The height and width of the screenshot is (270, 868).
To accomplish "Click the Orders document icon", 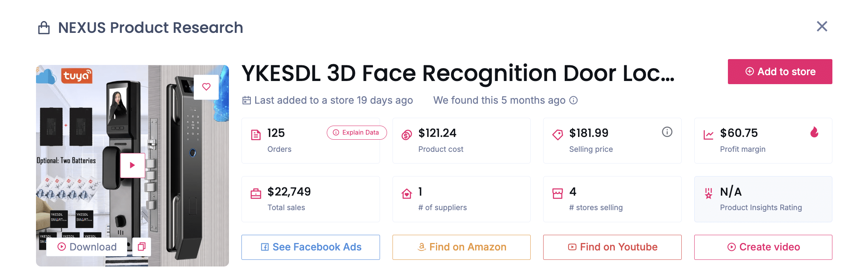I will pos(256,135).
